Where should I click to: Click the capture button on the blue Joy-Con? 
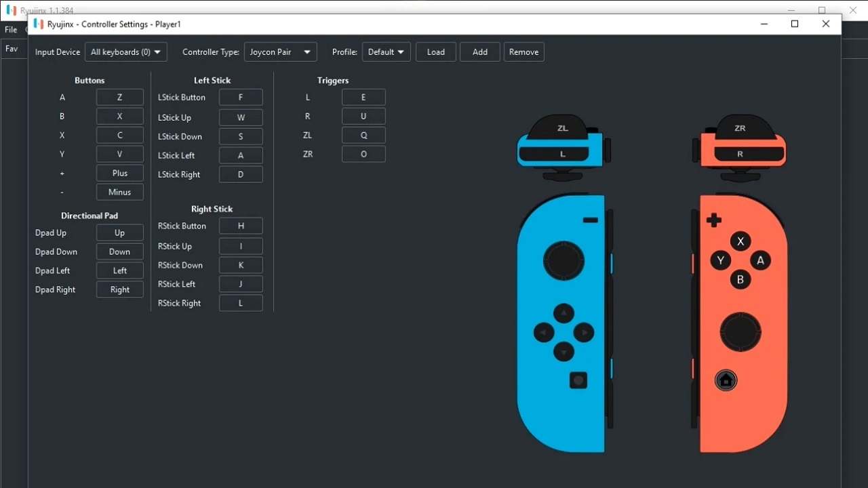(578, 380)
